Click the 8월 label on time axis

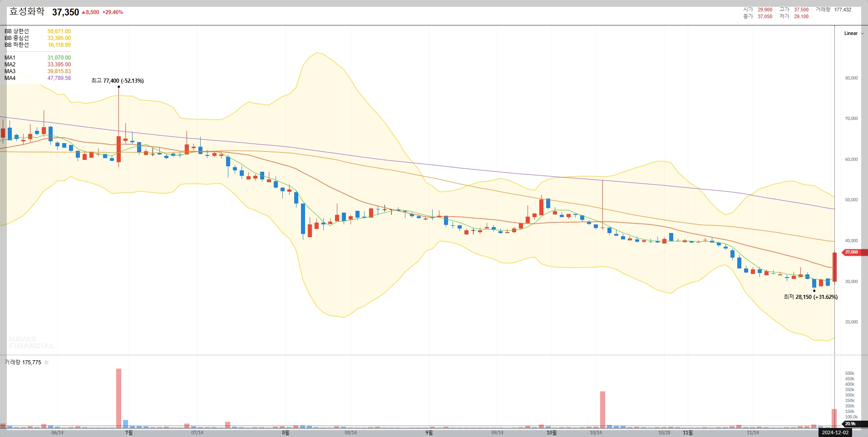point(286,432)
